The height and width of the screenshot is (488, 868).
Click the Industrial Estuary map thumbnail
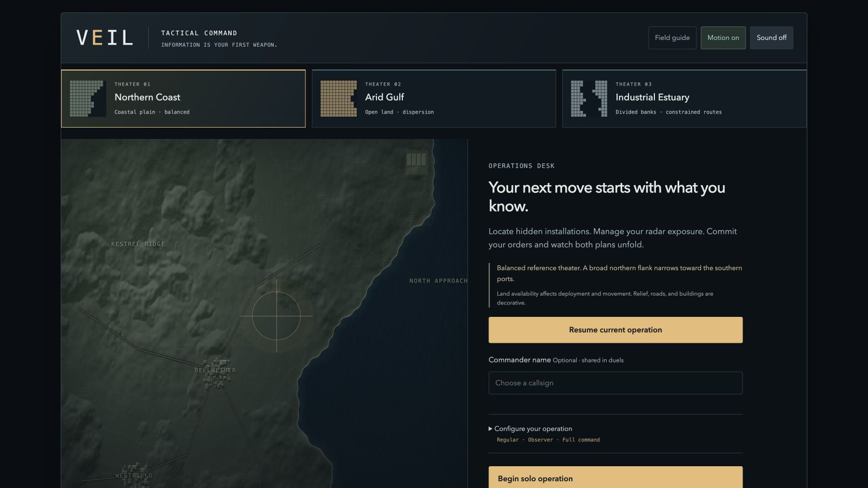tap(589, 99)
